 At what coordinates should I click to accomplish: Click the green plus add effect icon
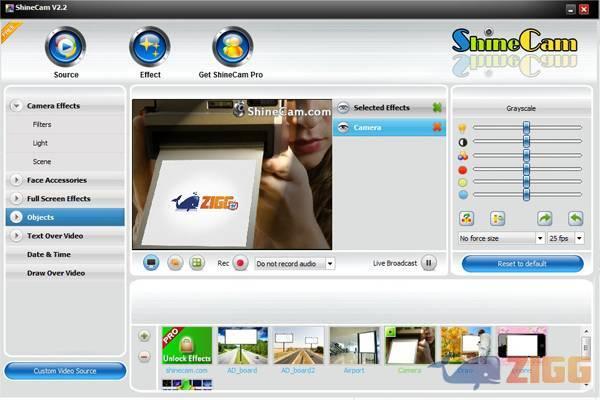coord(144,337)
